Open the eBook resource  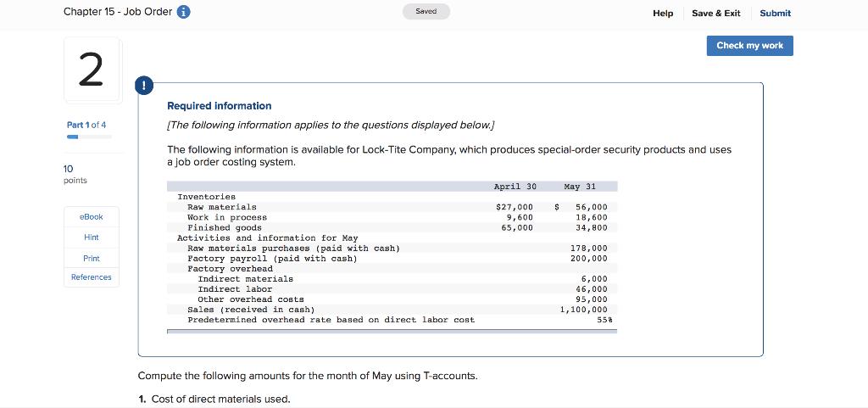(92, 217)
